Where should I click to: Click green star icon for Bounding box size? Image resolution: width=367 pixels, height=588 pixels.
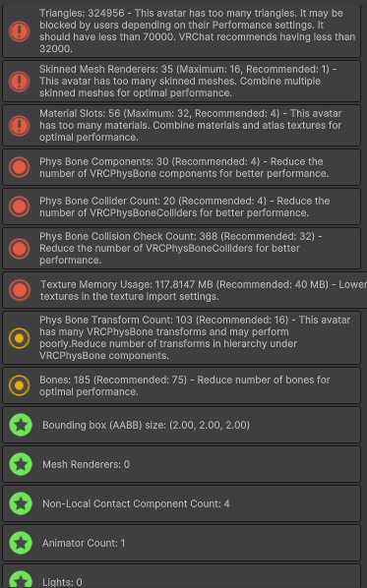[21, 425]
